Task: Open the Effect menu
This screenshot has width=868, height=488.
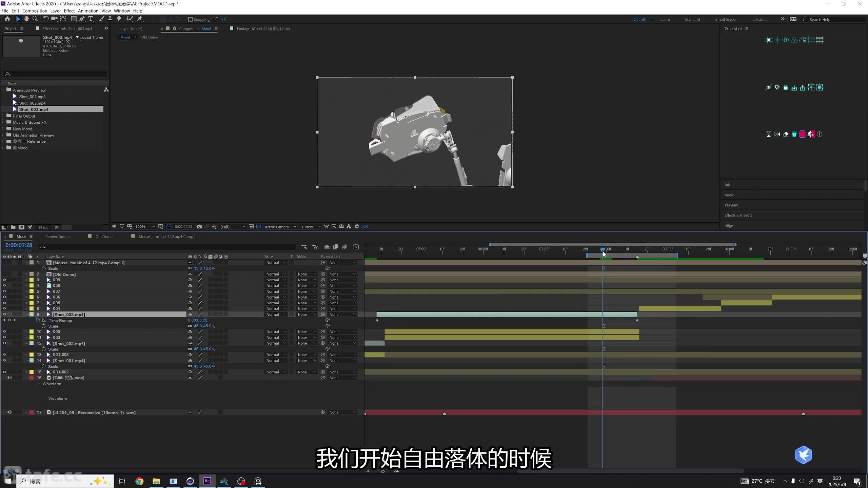Action: [69, 11]
